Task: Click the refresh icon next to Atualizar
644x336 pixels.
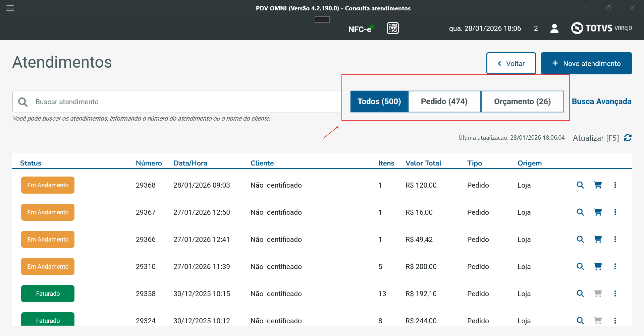Action: tap(628, 138)
